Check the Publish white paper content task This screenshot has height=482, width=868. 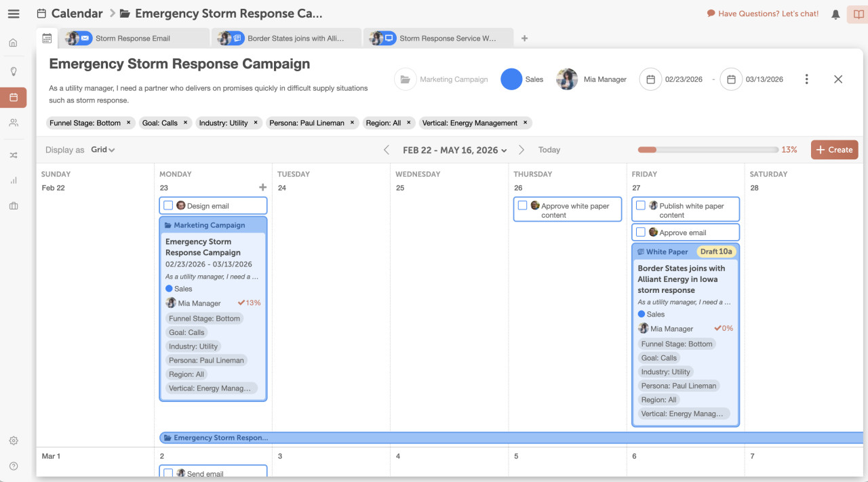pos(641,205)
